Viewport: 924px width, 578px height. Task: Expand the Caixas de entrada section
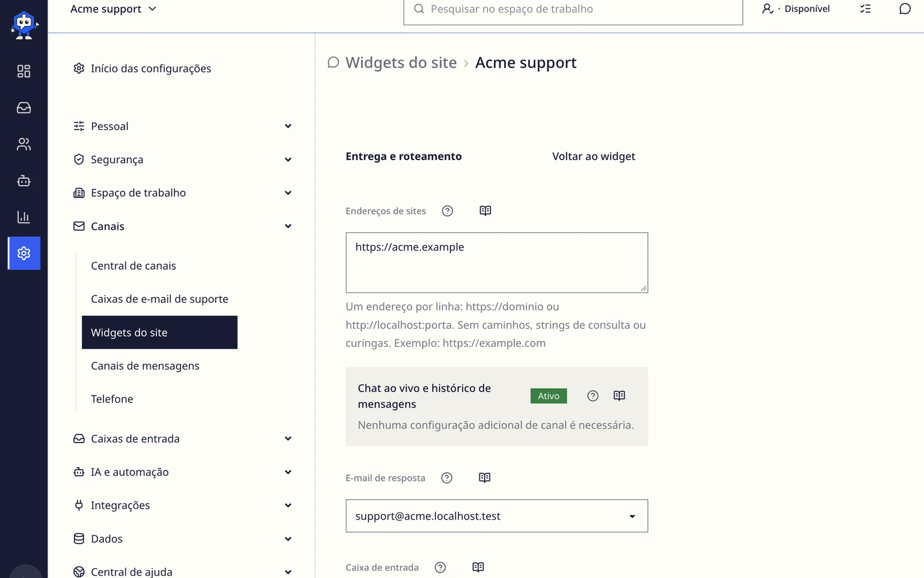coord(183,439)
